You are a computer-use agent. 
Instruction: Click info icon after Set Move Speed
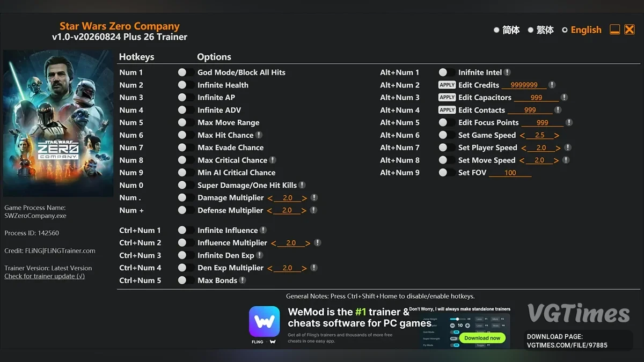click(566, 160)
